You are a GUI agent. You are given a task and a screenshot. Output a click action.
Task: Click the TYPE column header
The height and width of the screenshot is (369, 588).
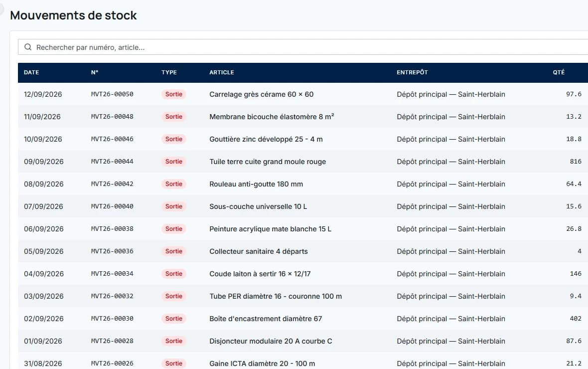169,72
